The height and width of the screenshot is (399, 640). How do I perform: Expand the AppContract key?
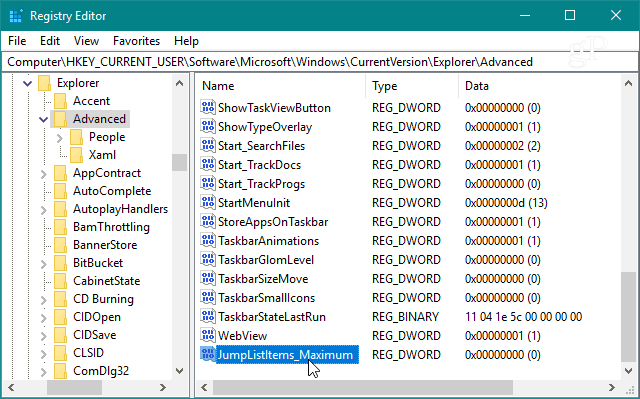pos(44,173)
